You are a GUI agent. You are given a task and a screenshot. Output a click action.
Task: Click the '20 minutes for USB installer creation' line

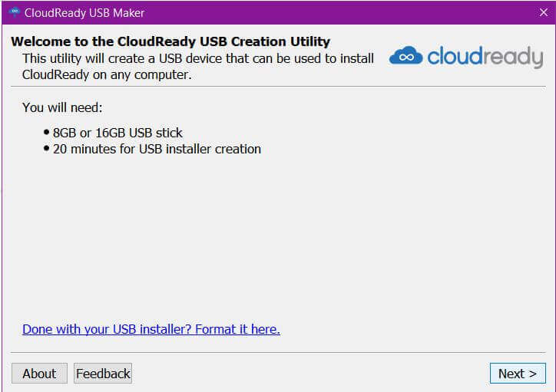click(x=157, y=149)
